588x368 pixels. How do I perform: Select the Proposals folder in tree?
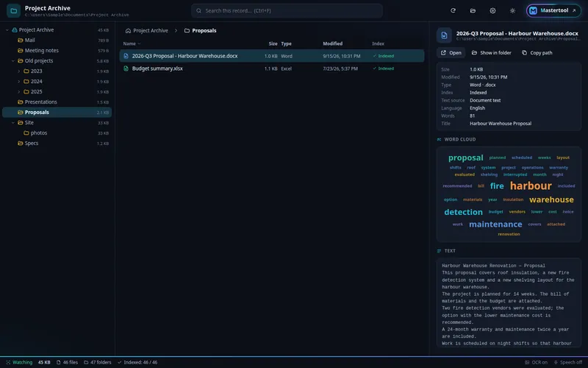(x=57, y=113)
